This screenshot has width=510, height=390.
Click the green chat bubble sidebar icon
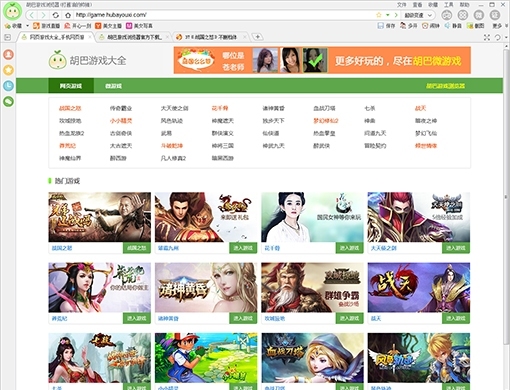click(9, 101)
